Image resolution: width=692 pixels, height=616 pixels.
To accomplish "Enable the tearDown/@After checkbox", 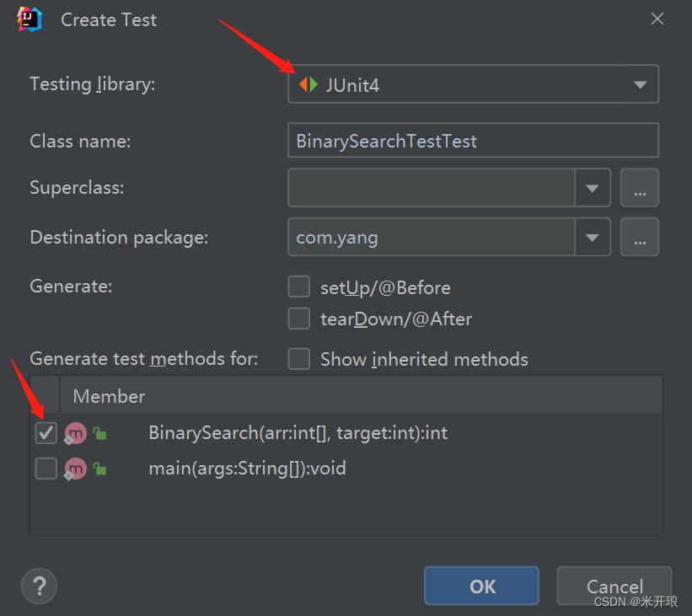I will pyautogui.click(x=298, y=319).
